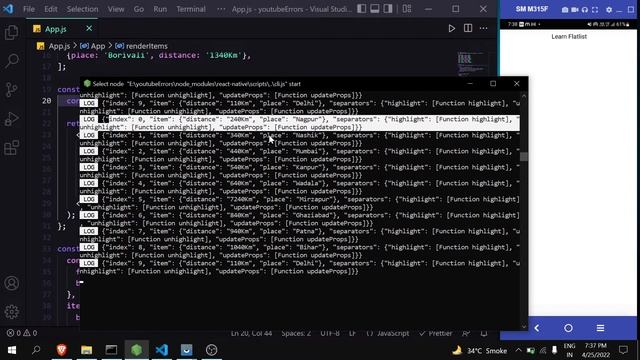The width and height of the screenshot is (640, 360).
Task: Open the Explorer view in VS Code
Action: 11,32
